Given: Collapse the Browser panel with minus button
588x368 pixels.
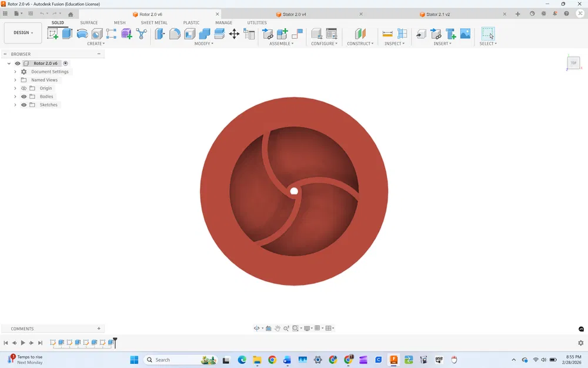Looking at the screenshot, I should pyautogui.click(x=99, y=54).
